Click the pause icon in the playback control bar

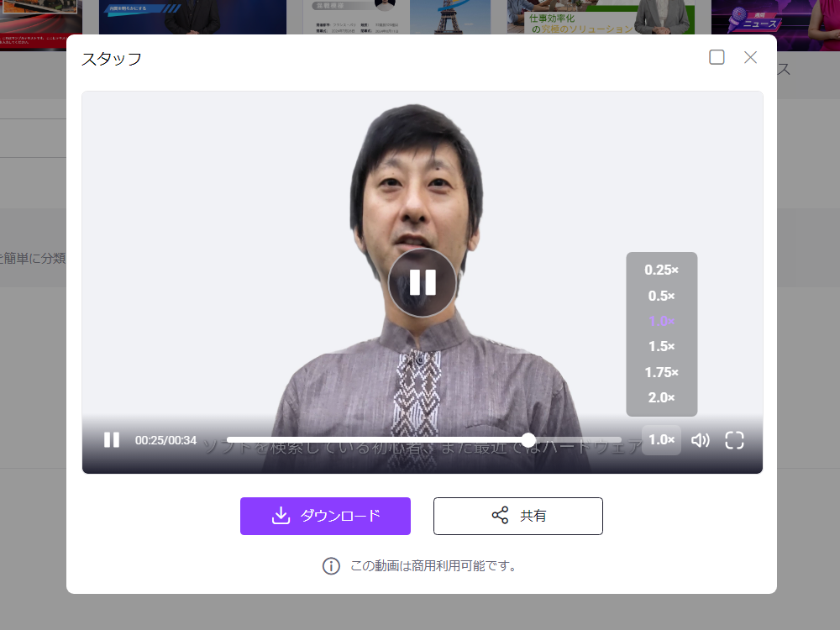[x=111, y=439]
